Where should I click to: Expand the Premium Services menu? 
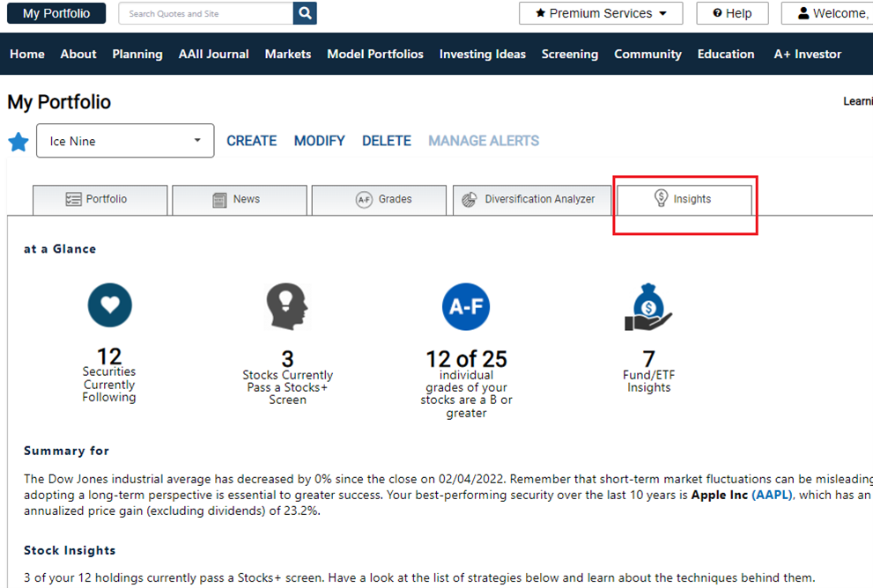pos(601,13)
